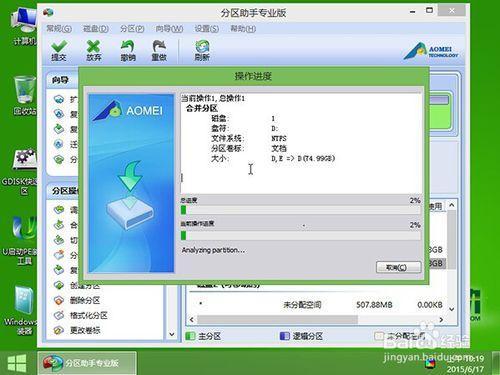Click the 放弃 (Discard) toolbar icon
This screenshot has width=500, height=375.
tap(94, 51)
